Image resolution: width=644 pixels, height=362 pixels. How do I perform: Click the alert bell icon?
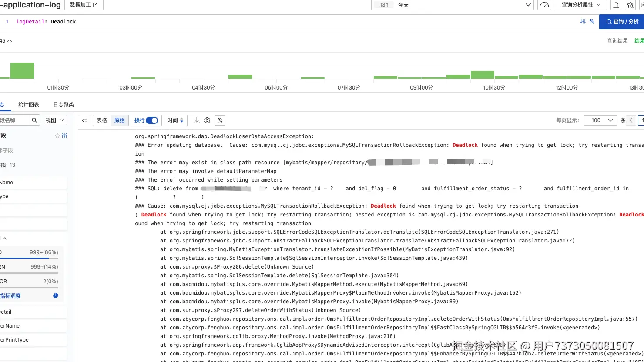click(616, 5)
